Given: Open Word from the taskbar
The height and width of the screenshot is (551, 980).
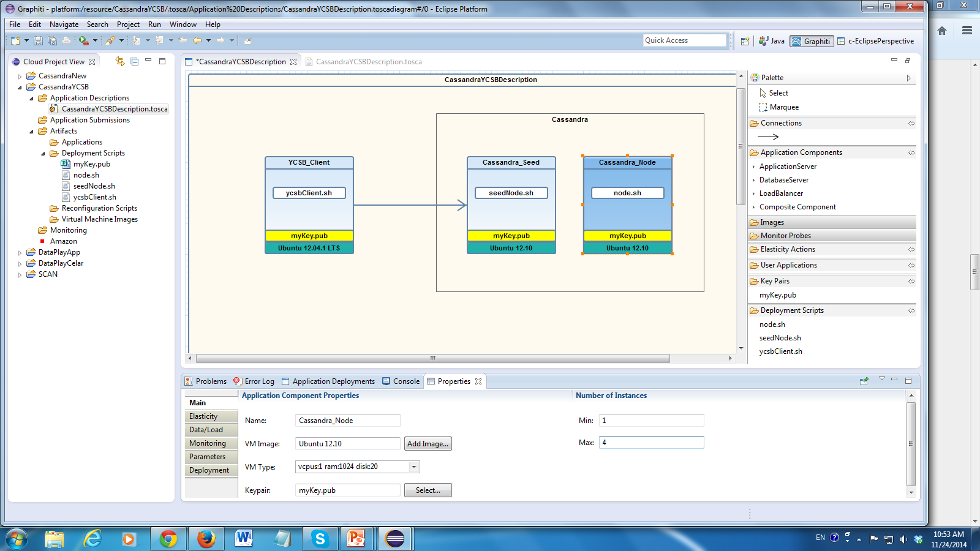Looking at the screenshot, I should click(244, 539).
